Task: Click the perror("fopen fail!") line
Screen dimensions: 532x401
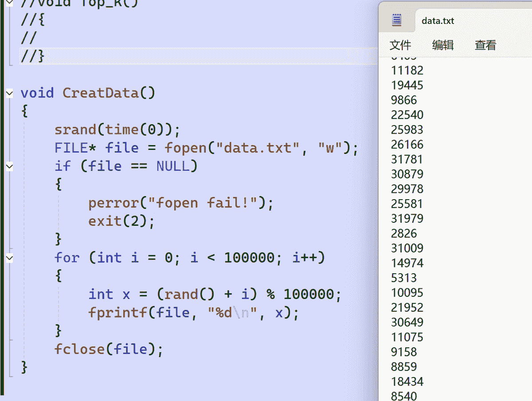Action: coord(181,203)
